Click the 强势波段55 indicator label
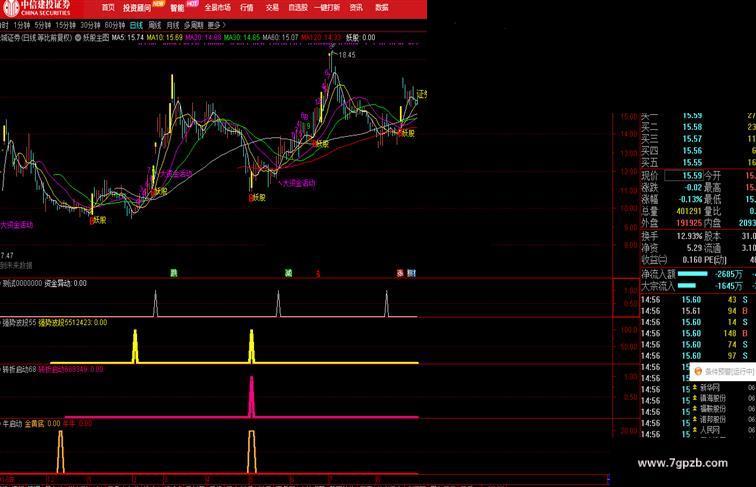The image size is (756, 487). click(19, 323)
